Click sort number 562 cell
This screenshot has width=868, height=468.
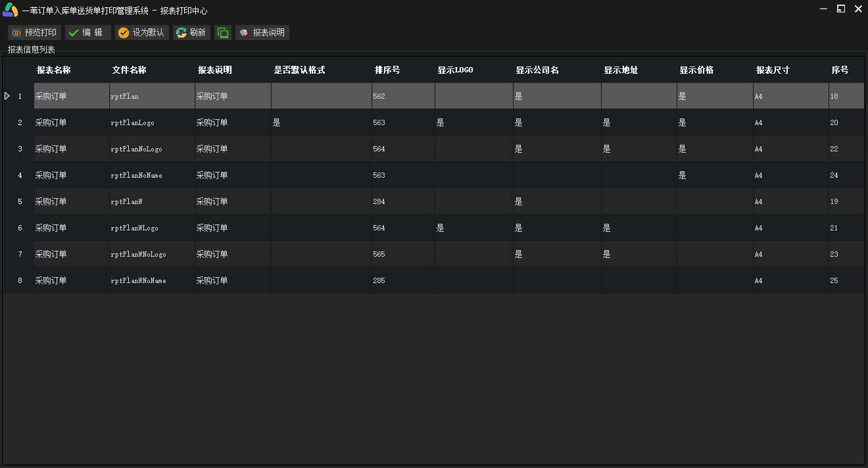pyautogui.click(x=403, y=96)
